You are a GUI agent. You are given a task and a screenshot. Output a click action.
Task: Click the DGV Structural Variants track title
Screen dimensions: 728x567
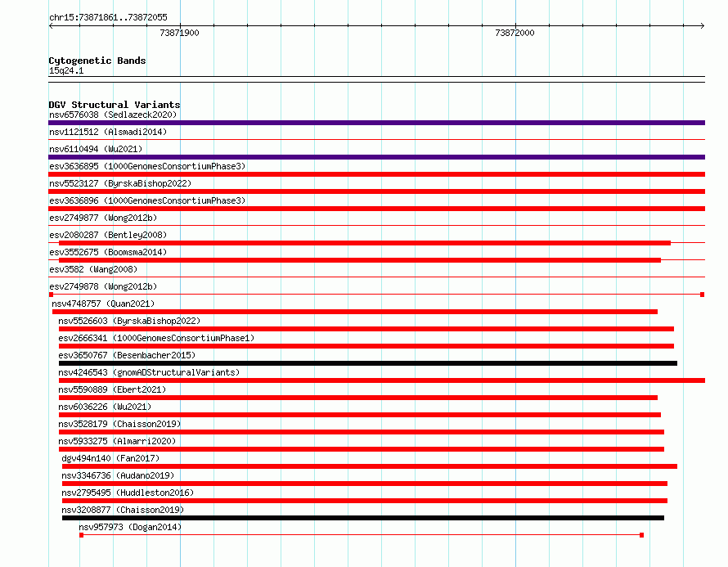(115, 105)
